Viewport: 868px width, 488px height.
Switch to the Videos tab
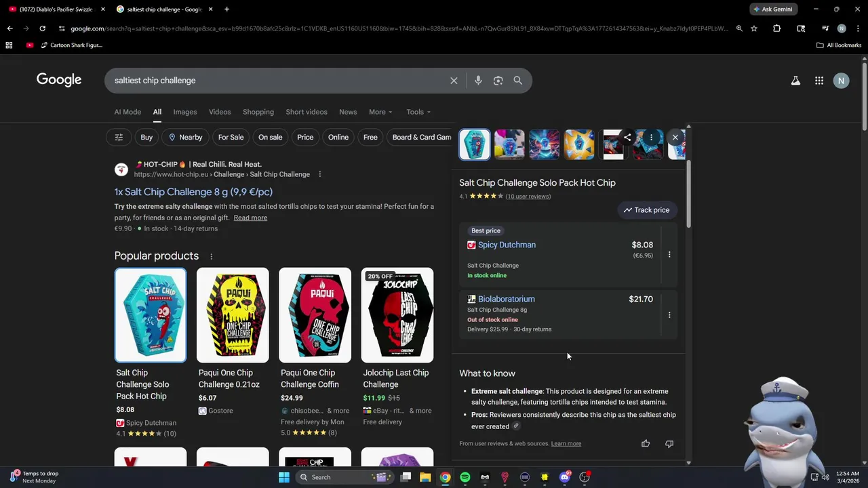[220, 112]
